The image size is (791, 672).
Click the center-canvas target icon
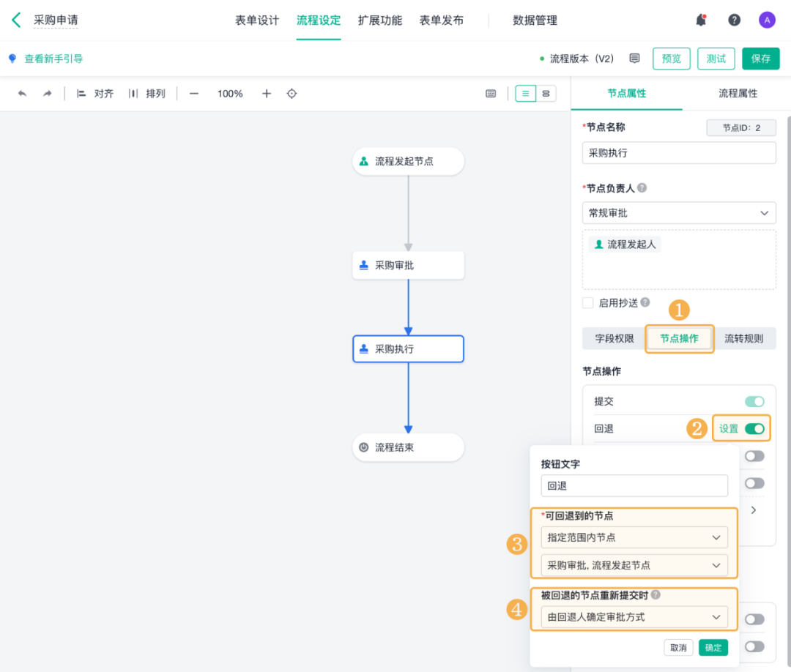coord(291,93)
